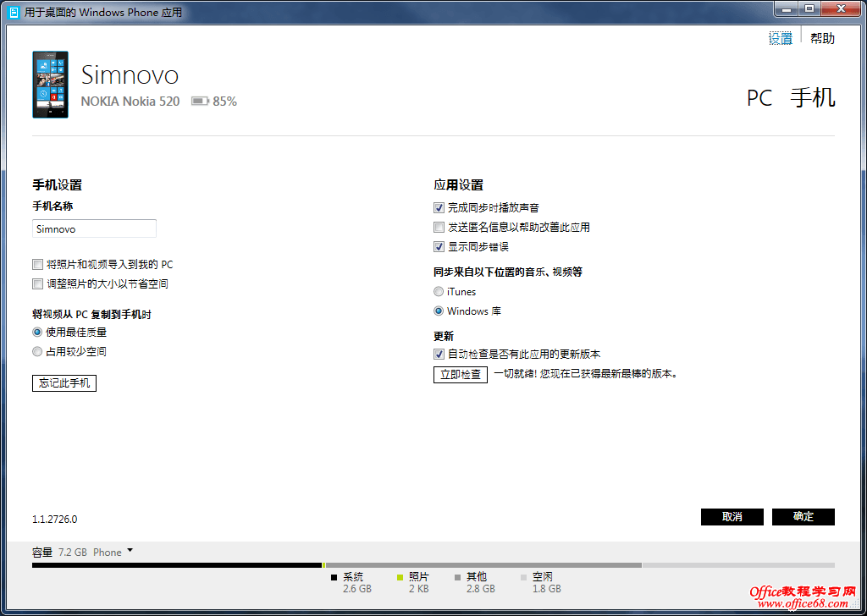Switch to the 手机 tab
This screenshot has height=616, width=867.
pos(812,98)
